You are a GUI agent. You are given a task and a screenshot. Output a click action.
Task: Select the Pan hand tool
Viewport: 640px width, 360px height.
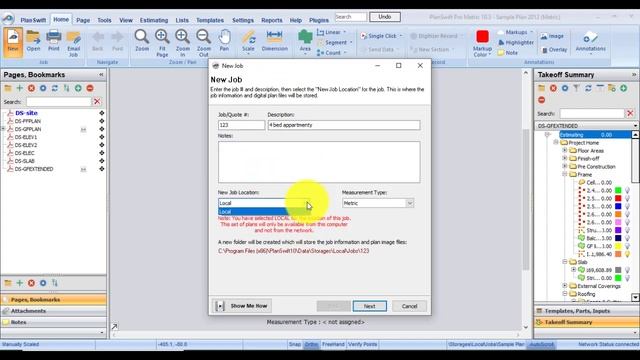pyautogui.click(x=224, y=41)
